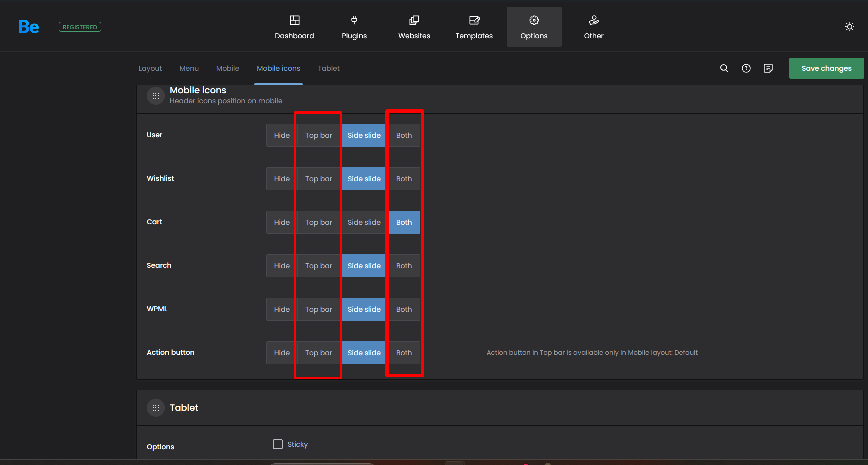Go to the Websites section
Image resolution: width=868 pixels, height=465 pixels.
[x=414, y=27]
